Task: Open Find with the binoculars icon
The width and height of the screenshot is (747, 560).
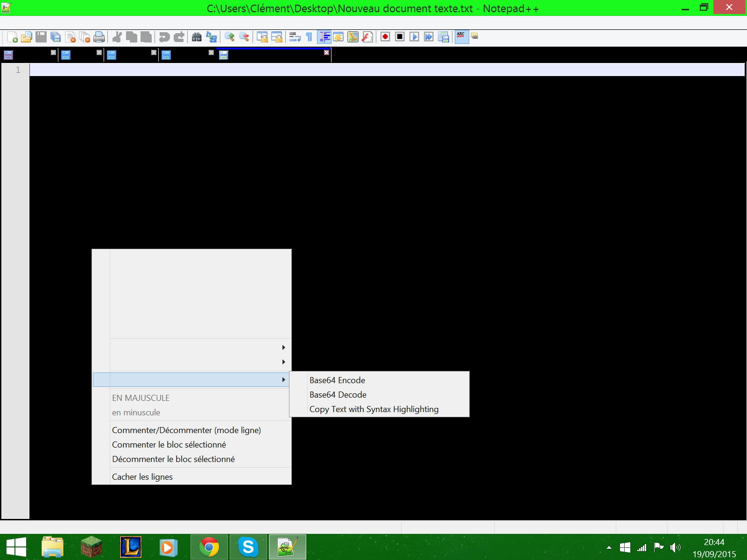Action: click(x=197, y=37)
